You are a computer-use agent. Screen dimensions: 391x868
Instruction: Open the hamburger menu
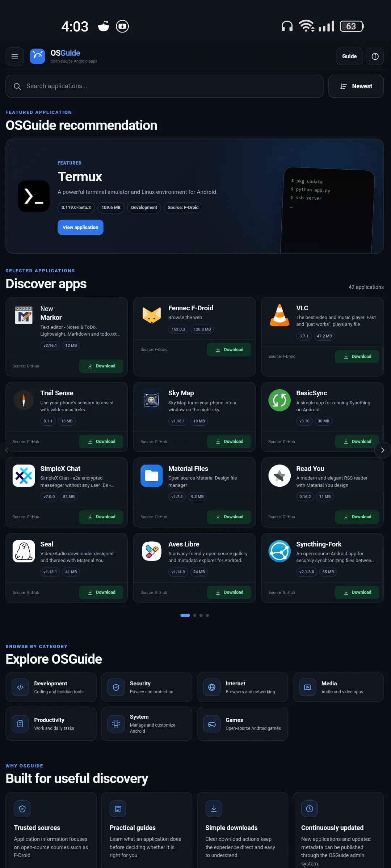pos(15,56)
